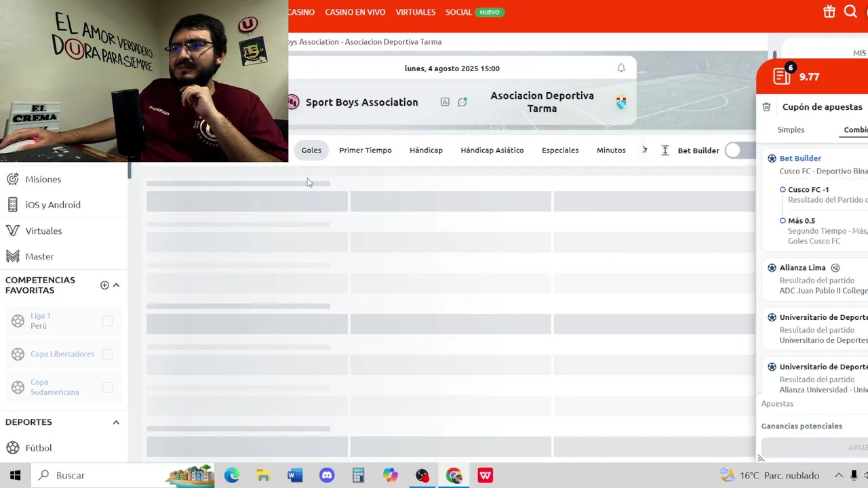Show more market tabs with the arrow
The width and height of the screenshot is (868, 488).
[645, 150]
